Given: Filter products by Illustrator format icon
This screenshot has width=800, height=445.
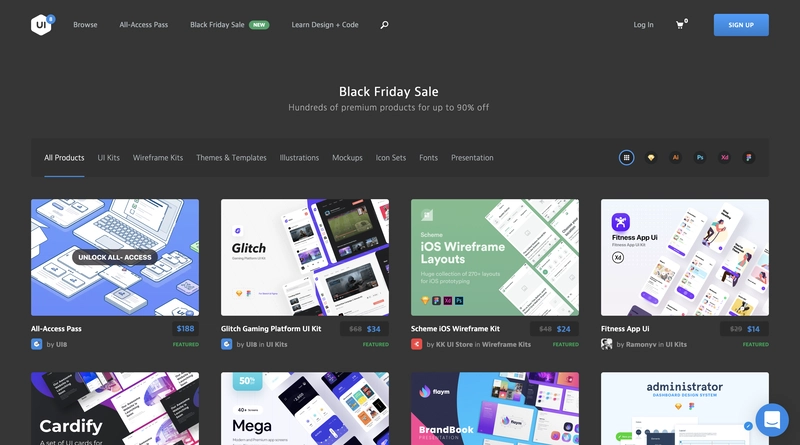Looking at the screenshot, I should [676, 158].
